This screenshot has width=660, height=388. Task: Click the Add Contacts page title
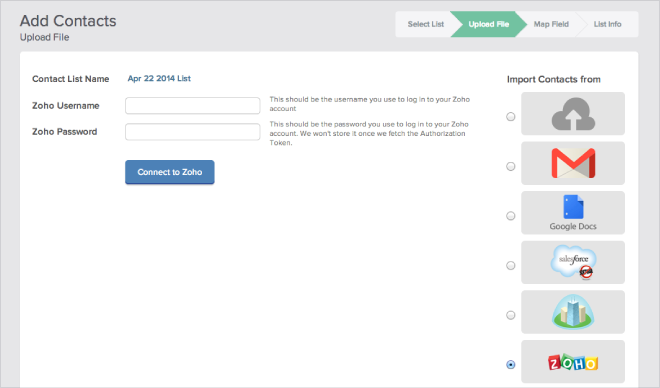68,21
